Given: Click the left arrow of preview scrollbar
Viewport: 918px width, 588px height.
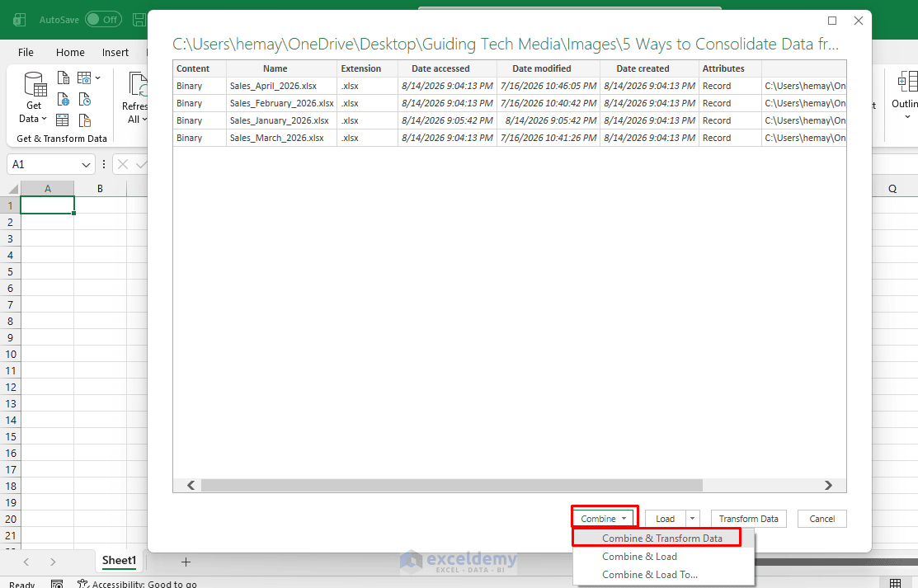Looking at the screenshot, I should pyautogui.click(x=191, y=485).
